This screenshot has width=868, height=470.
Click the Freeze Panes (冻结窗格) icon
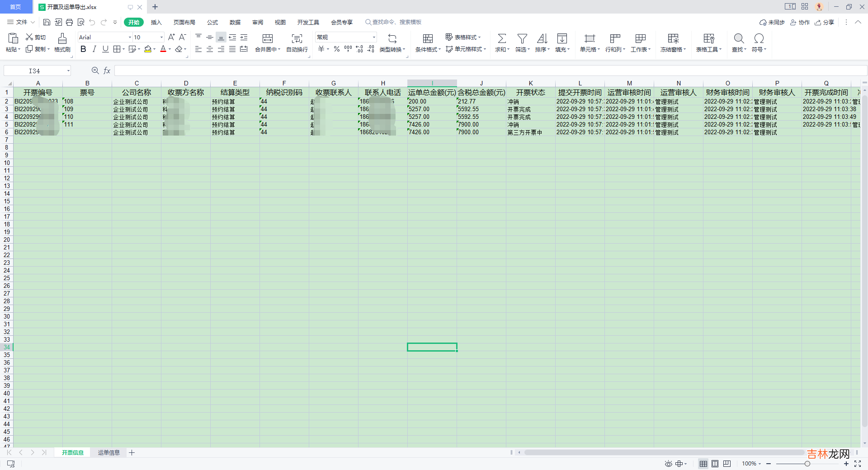click(673, 39)
